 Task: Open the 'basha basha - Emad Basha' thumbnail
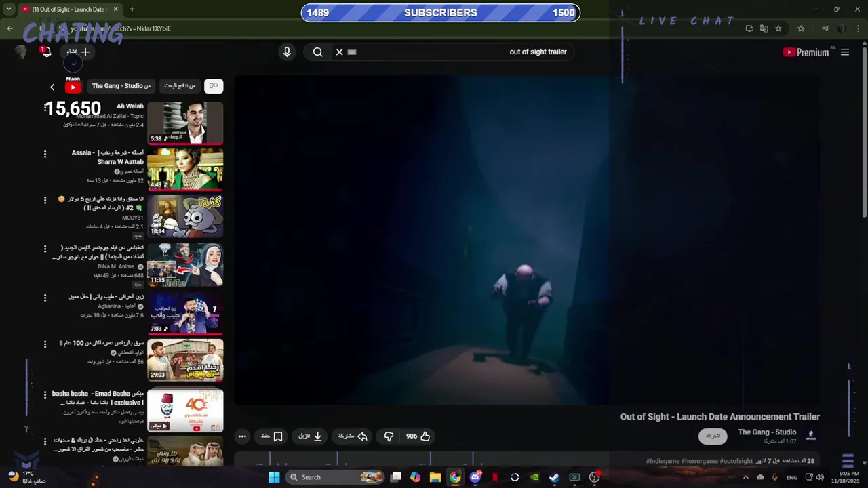185,411
